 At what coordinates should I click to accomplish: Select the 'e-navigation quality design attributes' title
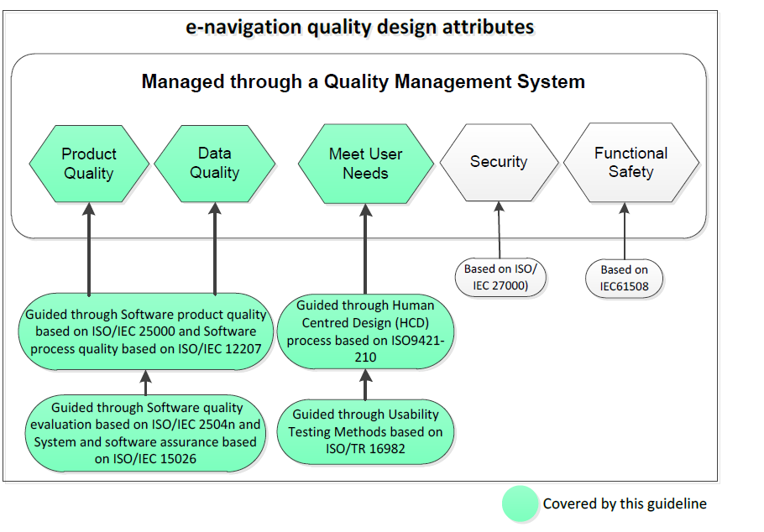coord(359,28)
